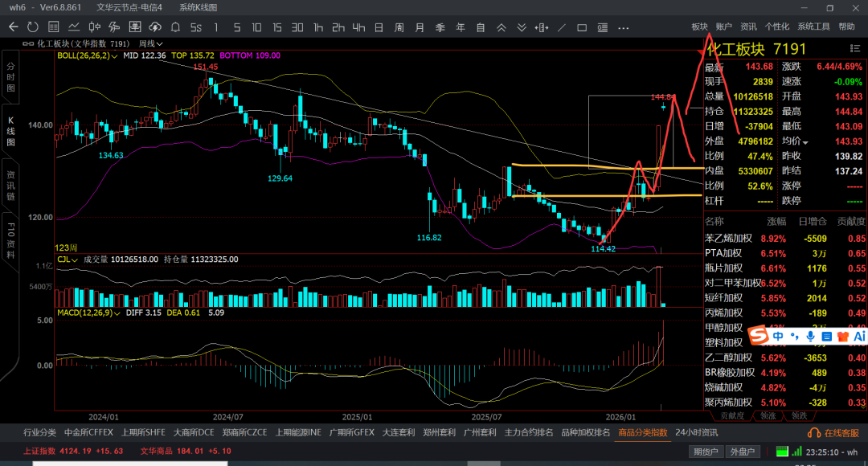868x466 pixels.
Task: Open the price alert bell icon
Action: [175, 27]
